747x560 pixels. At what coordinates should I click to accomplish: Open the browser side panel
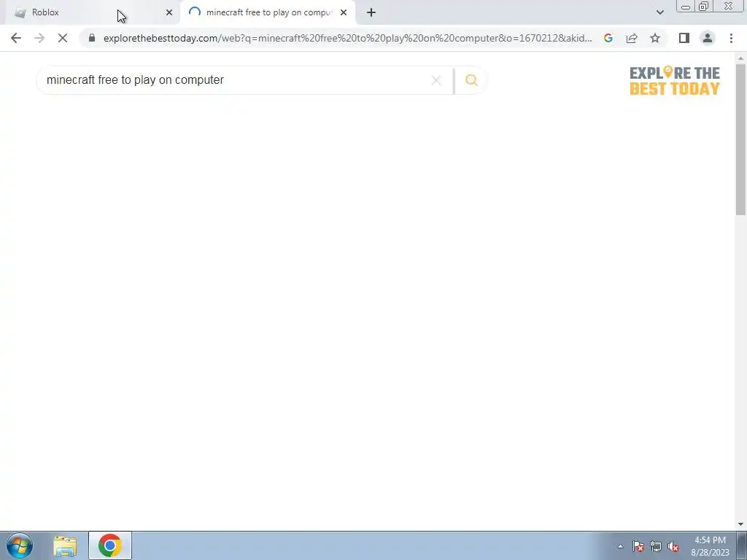(x=684, y=38)
